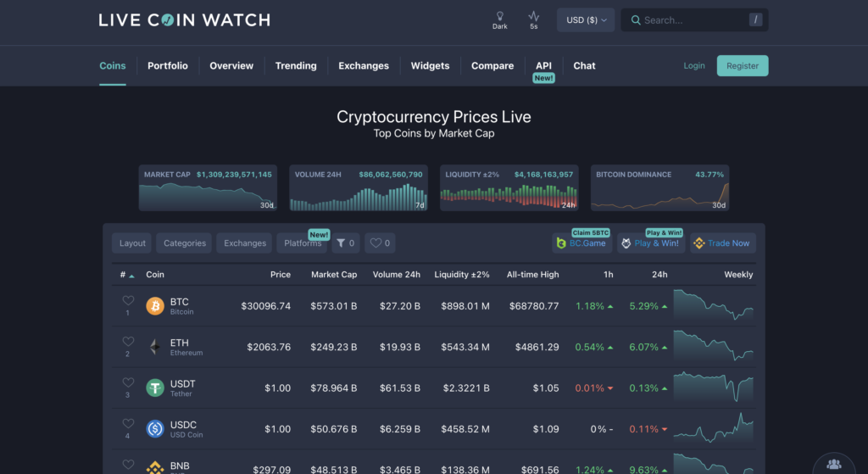Sort table by Price column
Viewport: 868px width, 474px height.
[281, 275]
